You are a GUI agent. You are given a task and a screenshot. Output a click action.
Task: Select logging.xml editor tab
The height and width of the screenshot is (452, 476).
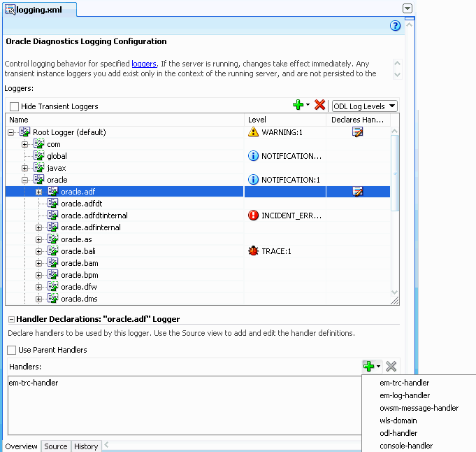(x=39, y=10)
